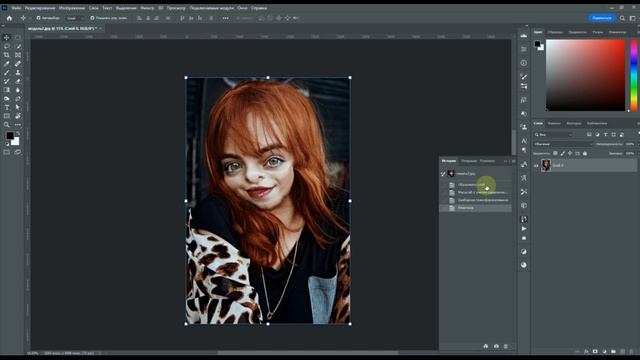Select the Frame tool

18,55
